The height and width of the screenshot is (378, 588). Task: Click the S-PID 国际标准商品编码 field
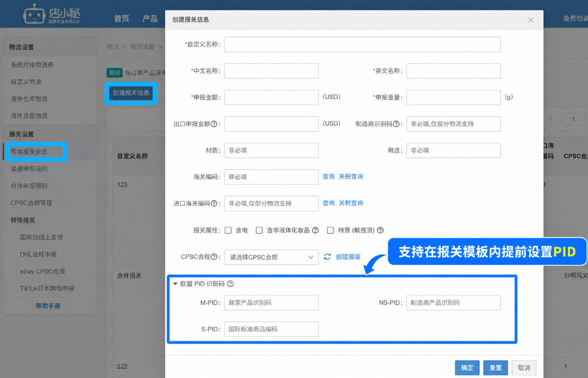pos(271,329)
